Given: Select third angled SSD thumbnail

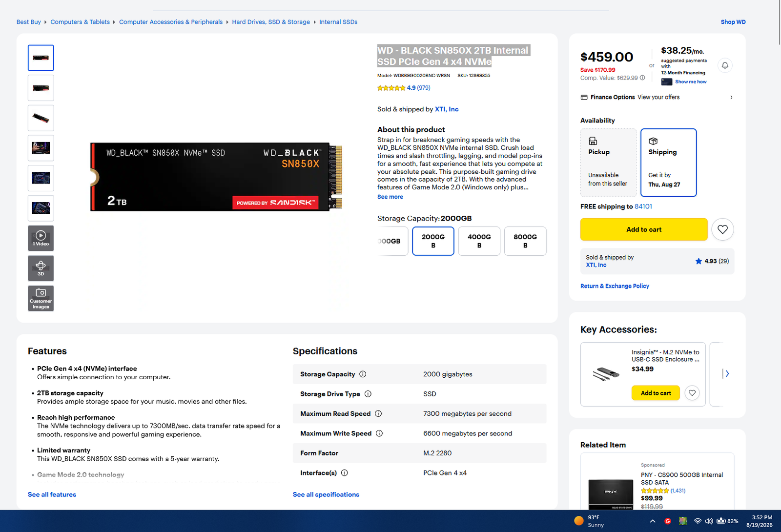Looking at the screenshot, I should point(41,118).
